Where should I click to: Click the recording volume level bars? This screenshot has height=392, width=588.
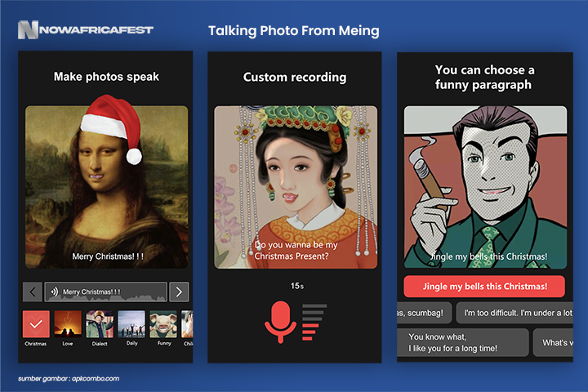pyautogui.click(x=314, y=323)
